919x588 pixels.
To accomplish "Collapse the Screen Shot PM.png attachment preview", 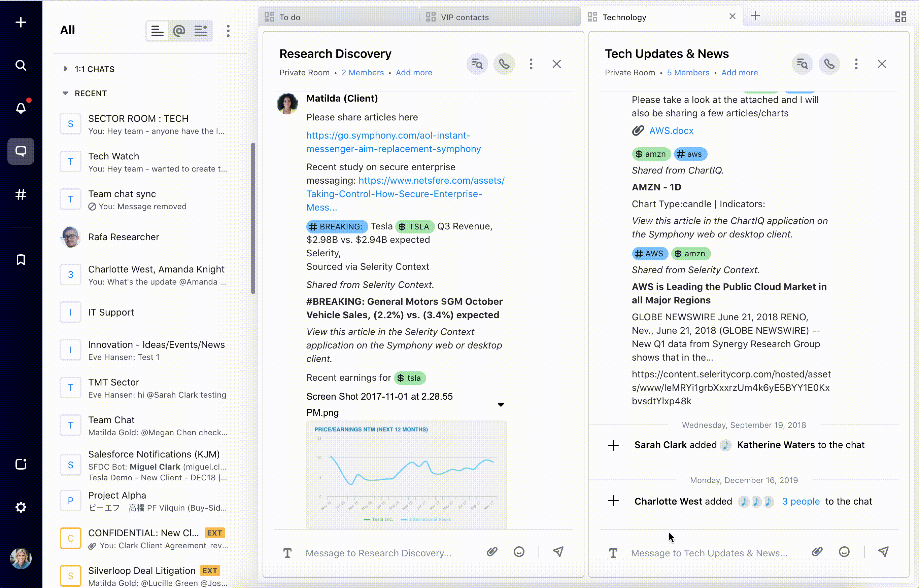I will pos(501,404).
